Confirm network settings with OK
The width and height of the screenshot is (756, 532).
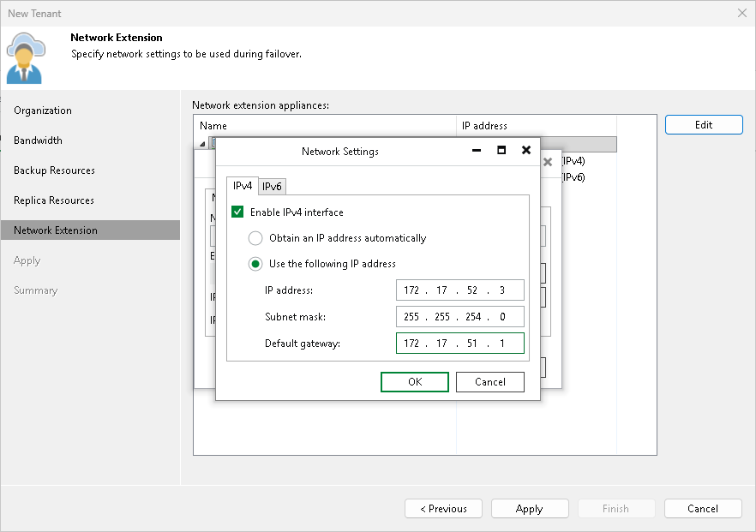click(x=414, y=382)
